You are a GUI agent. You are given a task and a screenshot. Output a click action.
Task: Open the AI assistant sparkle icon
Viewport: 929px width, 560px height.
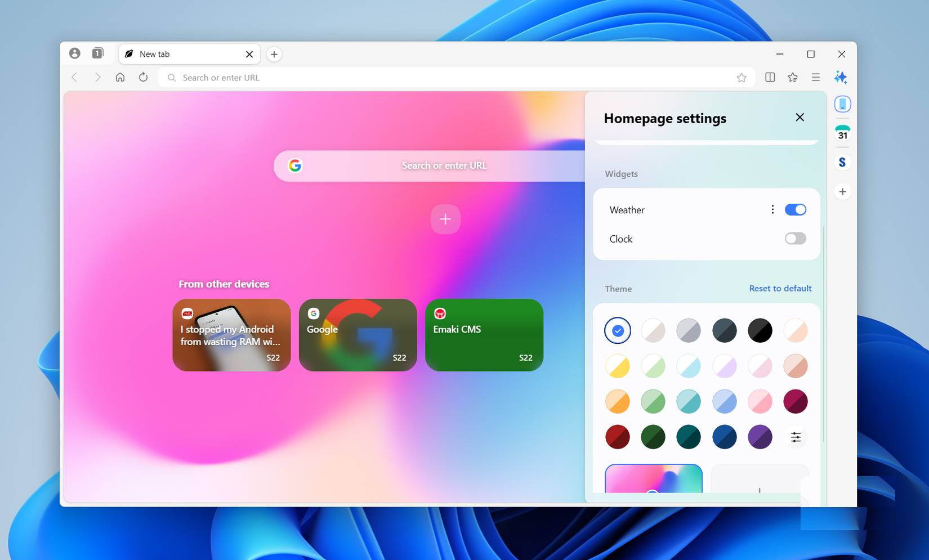[841, 77]
